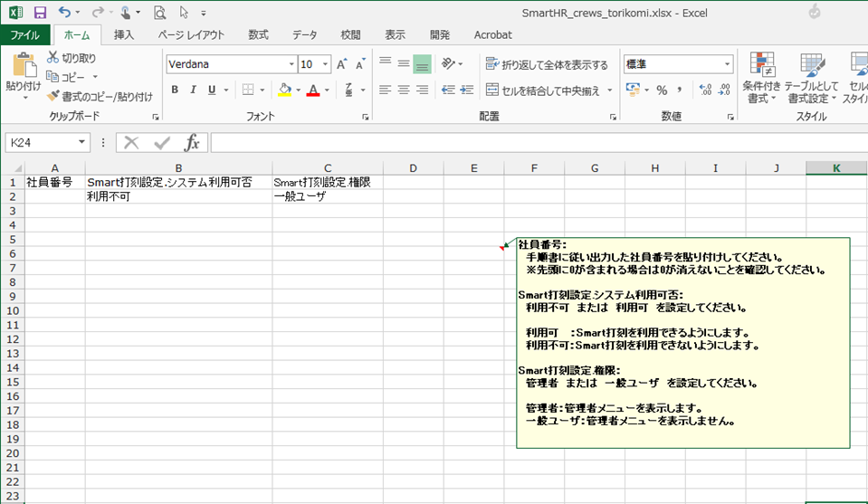Activate the format painter 書式のコピー/貼り付け
The image size is (868, 504).
tap(100, 96)
